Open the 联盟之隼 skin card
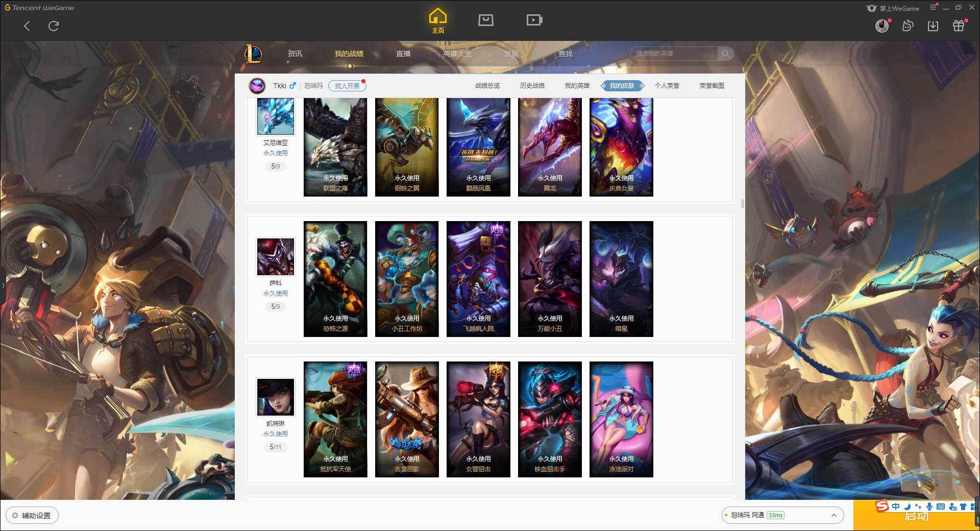The height and width of the screenshot is (531, 980). 335,147
